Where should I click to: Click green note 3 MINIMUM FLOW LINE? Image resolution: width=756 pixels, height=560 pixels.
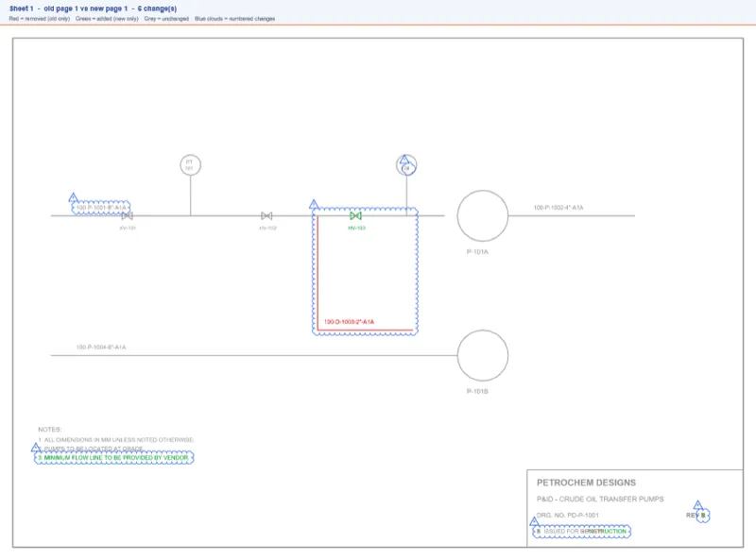(x=113, y=457)
